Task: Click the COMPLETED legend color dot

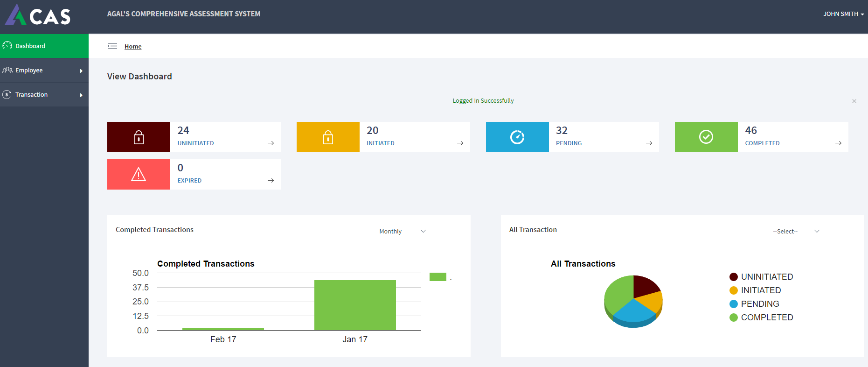Action: pos(734,318)
